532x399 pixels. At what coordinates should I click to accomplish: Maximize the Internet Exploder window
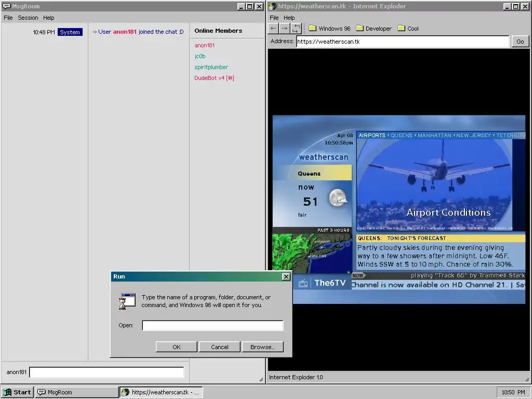(516, 6)
